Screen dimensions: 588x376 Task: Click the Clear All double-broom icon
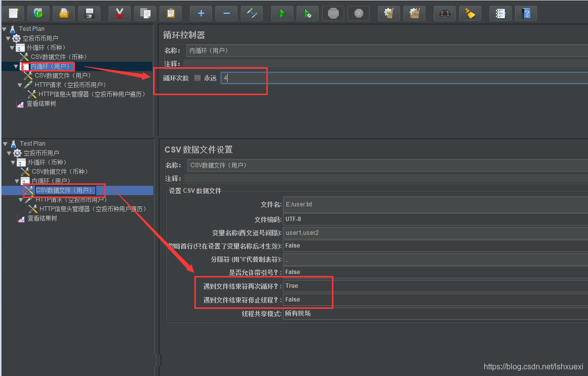pyautogui.click(x=414, y=13)
